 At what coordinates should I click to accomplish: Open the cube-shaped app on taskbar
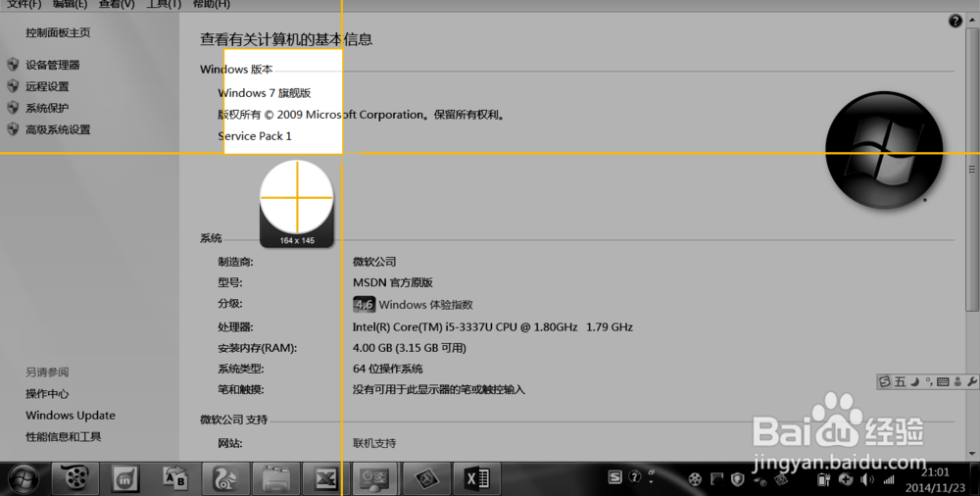click(426, 479)
